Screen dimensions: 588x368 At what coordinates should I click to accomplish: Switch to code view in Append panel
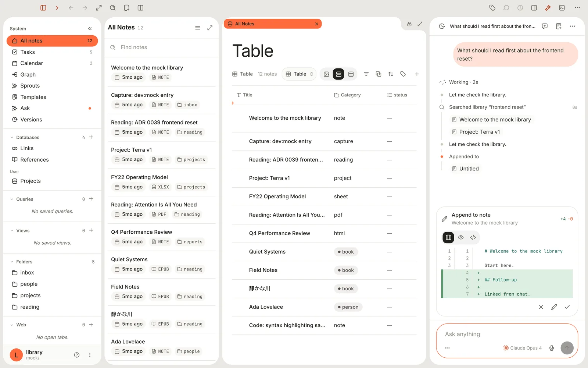(473, 237)
